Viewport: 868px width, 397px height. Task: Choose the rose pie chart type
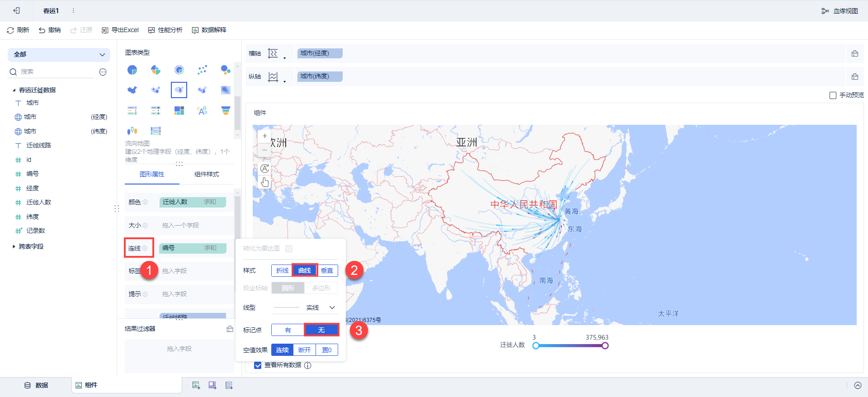156,70
